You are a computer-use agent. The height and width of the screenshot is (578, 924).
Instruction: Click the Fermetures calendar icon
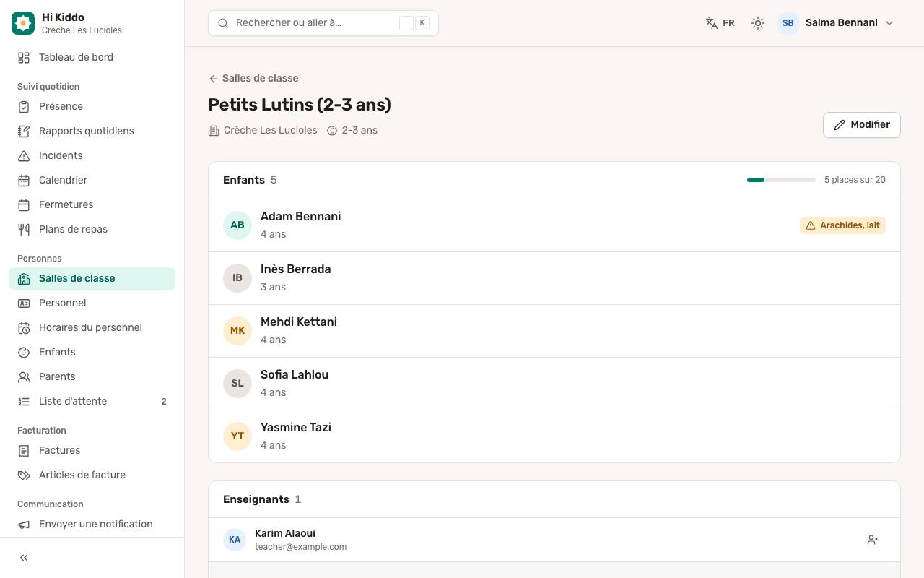click(24, 205)
